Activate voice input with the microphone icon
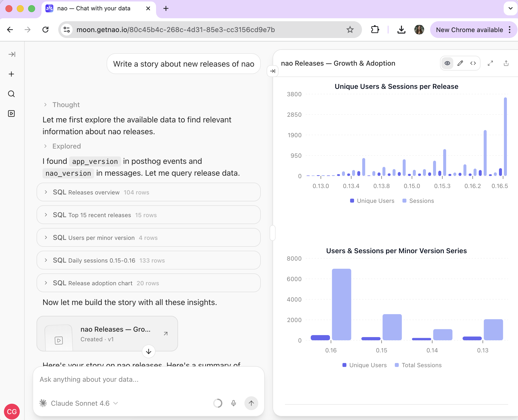This screenshot has height=420, width=518. pos(234,403)
